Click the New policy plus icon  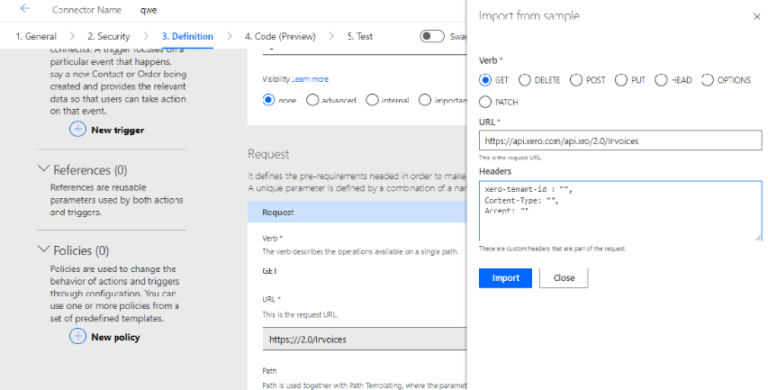coord(77,337)
